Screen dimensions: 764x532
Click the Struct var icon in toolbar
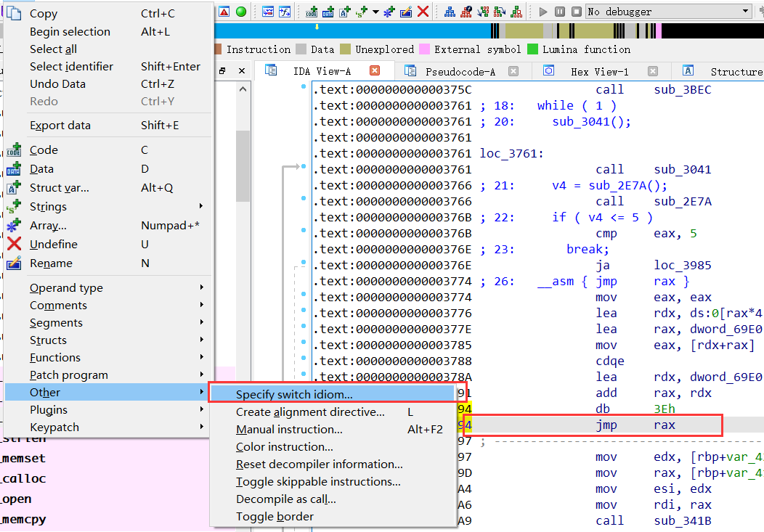point(345,12)
